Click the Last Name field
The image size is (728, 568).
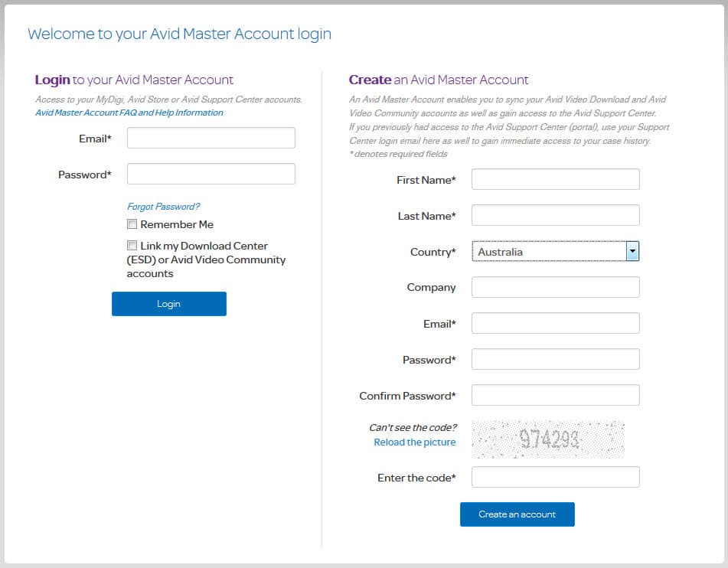pyautogui.click(x=555, y=215)
